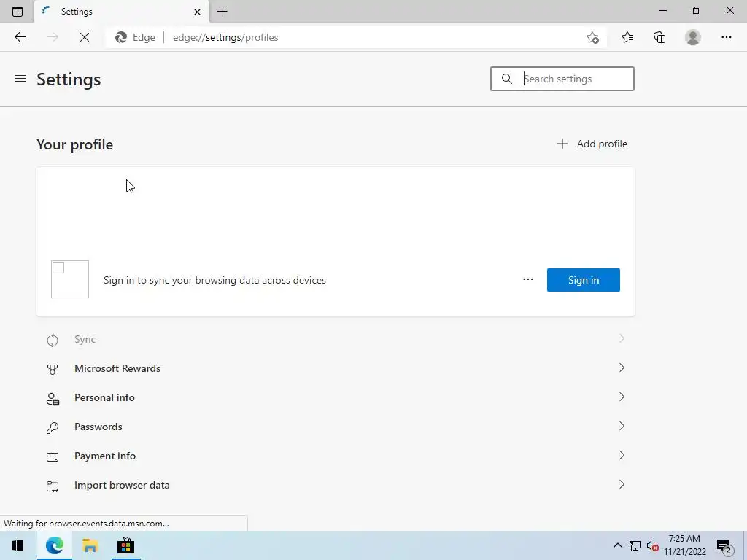Open File Explorer from the taskbar
The height and width of the screenshot is (560, 747).
[x=90, y=545]
